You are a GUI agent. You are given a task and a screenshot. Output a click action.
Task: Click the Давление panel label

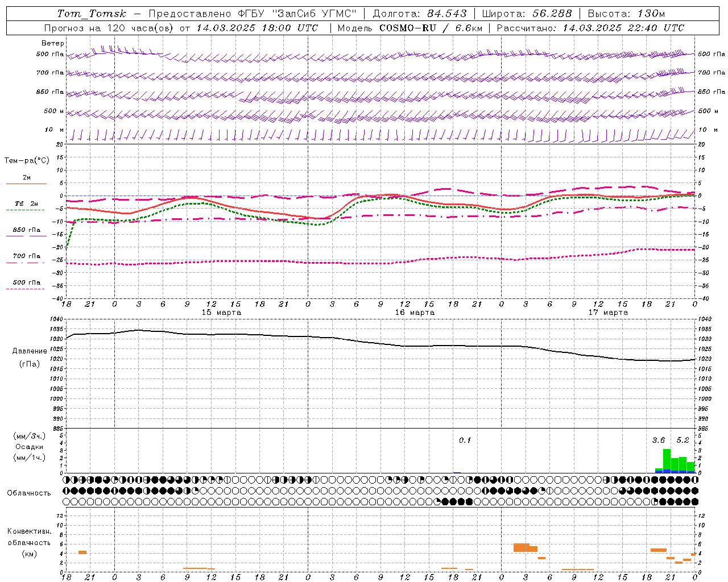[x=30, y=351]
